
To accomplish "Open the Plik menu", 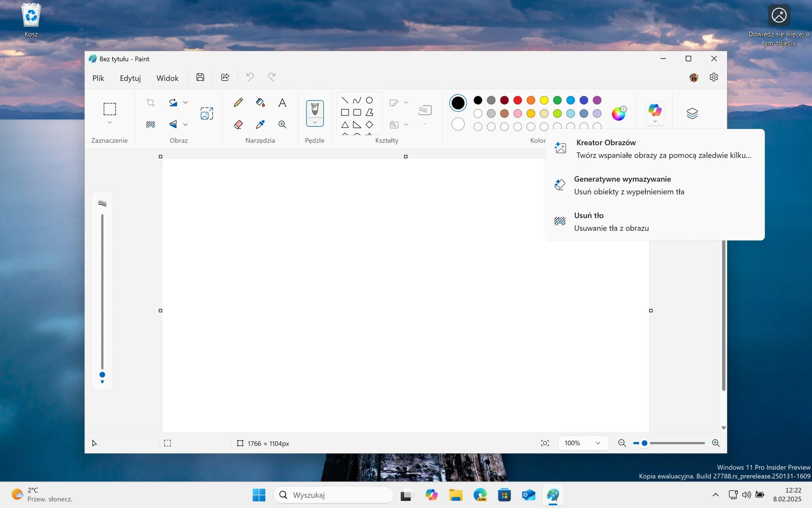I will tap(98, 78).
